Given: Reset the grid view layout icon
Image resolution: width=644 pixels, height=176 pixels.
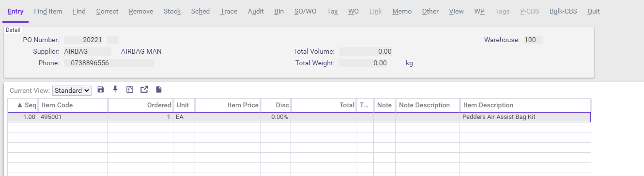Looking at the screenshot, I should (x=130, y=89).
